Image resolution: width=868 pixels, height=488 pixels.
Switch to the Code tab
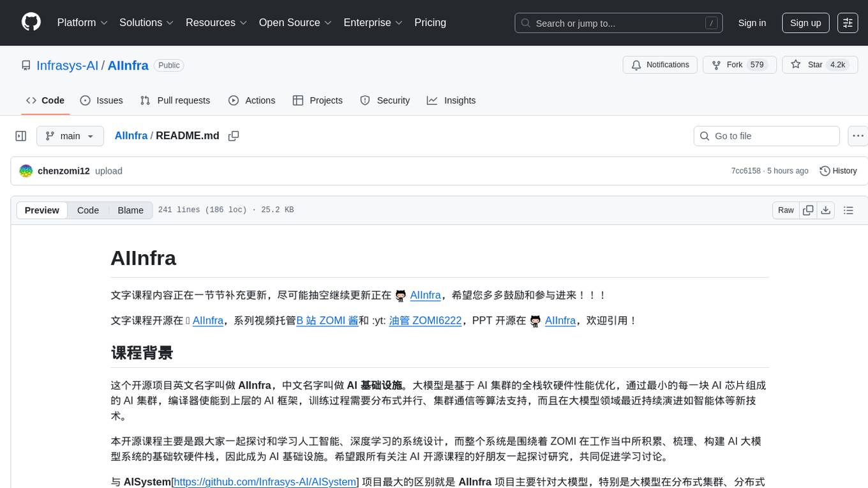coord(45,100)
